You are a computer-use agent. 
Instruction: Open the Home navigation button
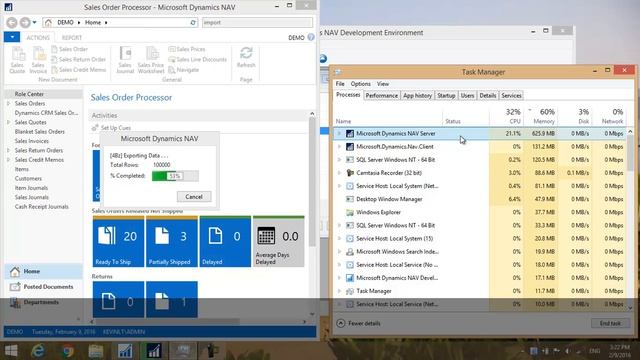tap(43, 271)
